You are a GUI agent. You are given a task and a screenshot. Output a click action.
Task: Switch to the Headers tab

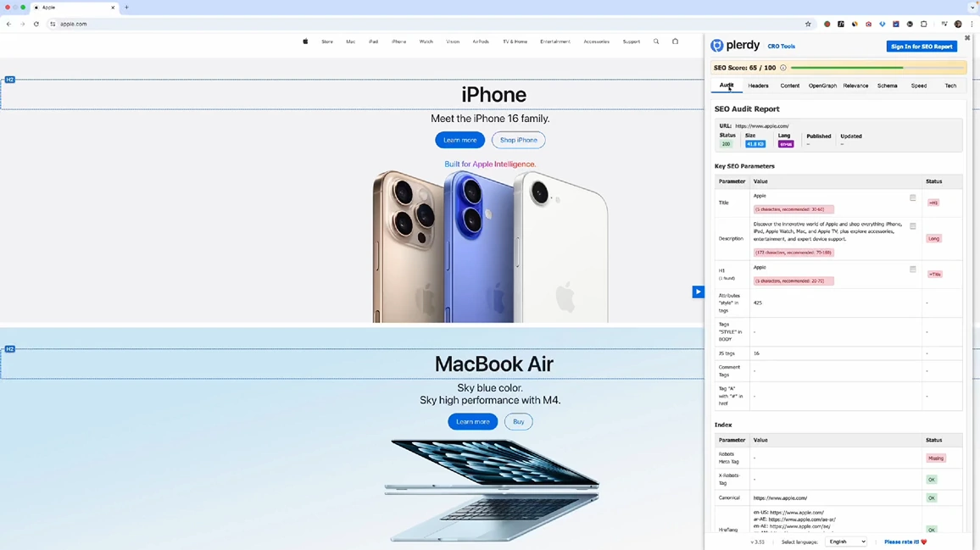tap(758, 86)
